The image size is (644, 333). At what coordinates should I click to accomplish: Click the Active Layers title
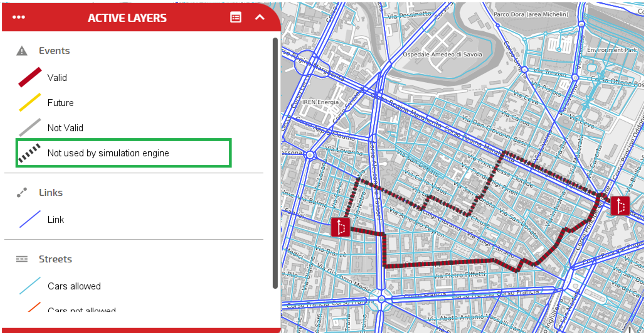[127, 18]
